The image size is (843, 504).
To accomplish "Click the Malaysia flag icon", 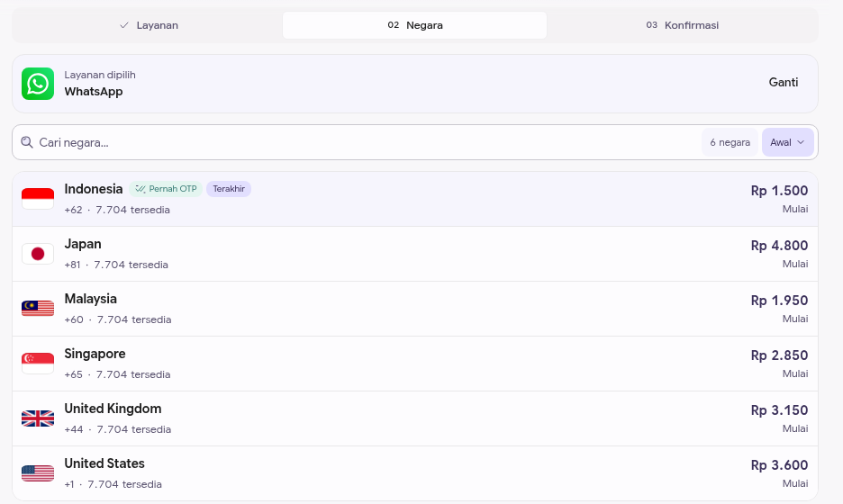I will click(x=38, y=309).
